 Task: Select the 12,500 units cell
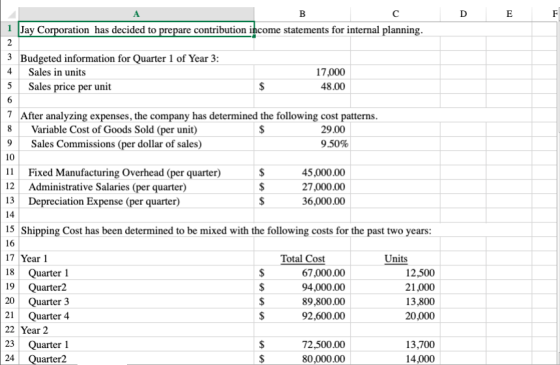pyautogui.click(x=395, y=273)
